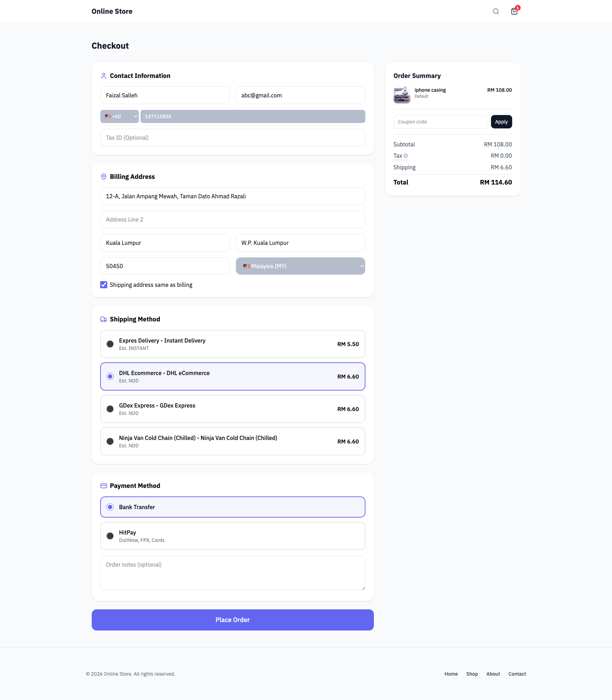The image size is (612, 700).
Task: Open the About page from footer
Action: tap(493, 674)
